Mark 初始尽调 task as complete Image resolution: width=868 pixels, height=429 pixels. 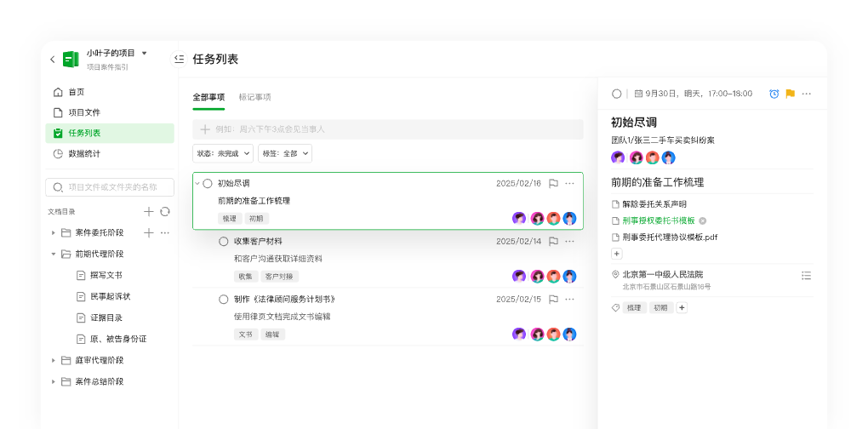pos(208,183)
